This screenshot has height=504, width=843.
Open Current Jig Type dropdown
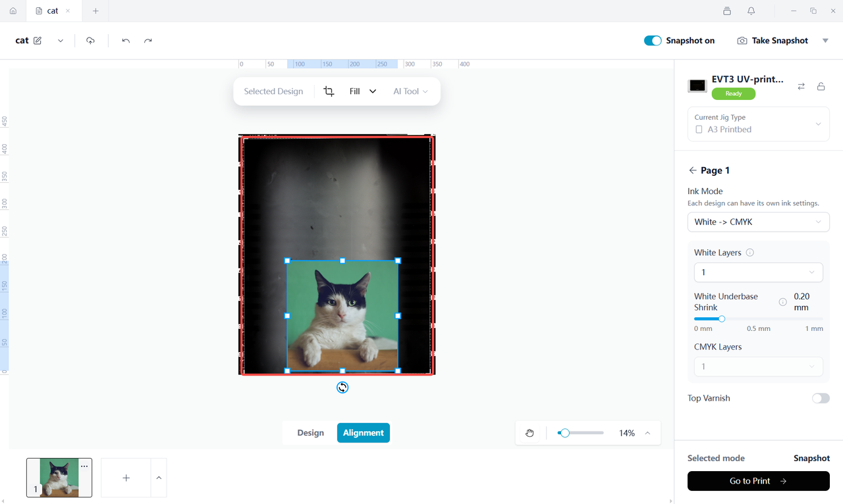point(759,124)
